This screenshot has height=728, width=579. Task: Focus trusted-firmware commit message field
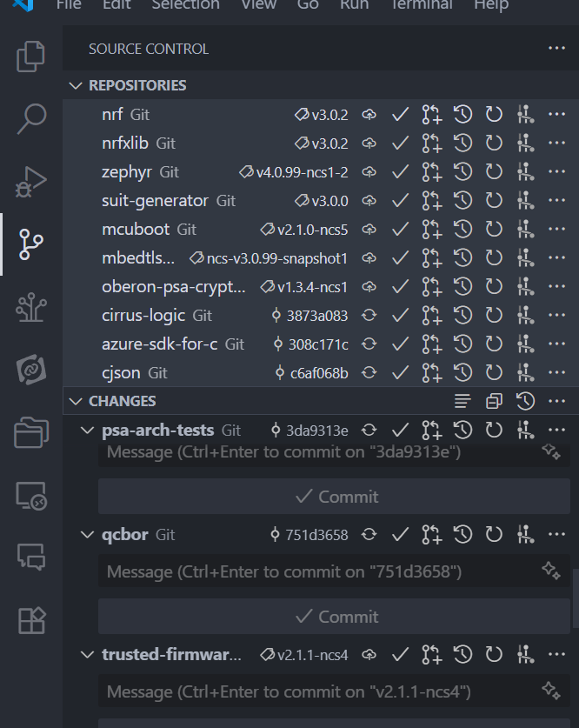(334, 691)
